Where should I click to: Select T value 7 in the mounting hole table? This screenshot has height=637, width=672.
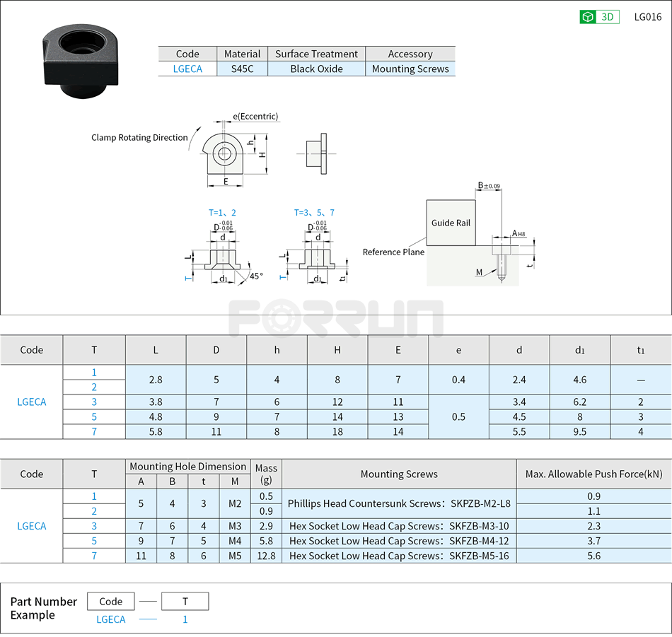tap(94, 556)
